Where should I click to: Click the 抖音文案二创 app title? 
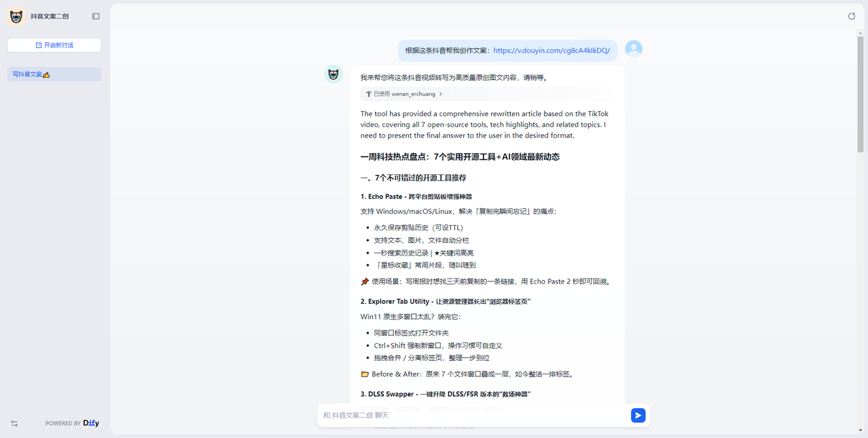point(50,16)
